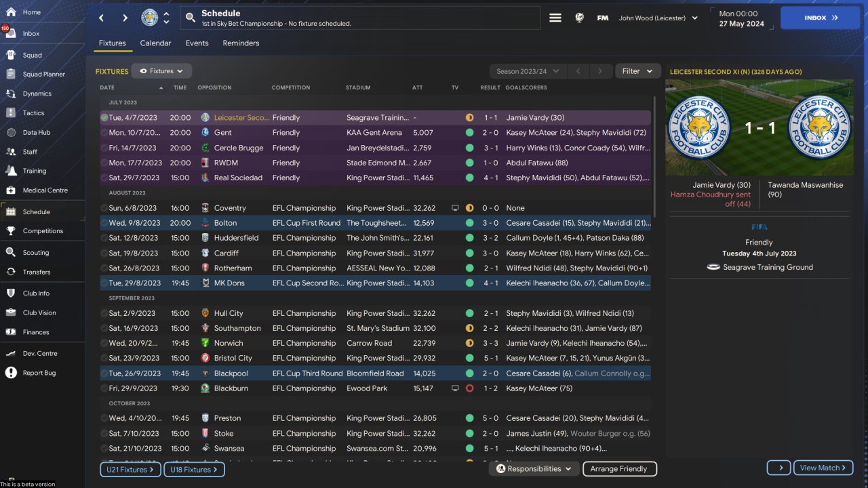This screenshot has width=868, height=488.
Task: Click the Leicester club badge in the top bar
Action: (x=150, y=18)
